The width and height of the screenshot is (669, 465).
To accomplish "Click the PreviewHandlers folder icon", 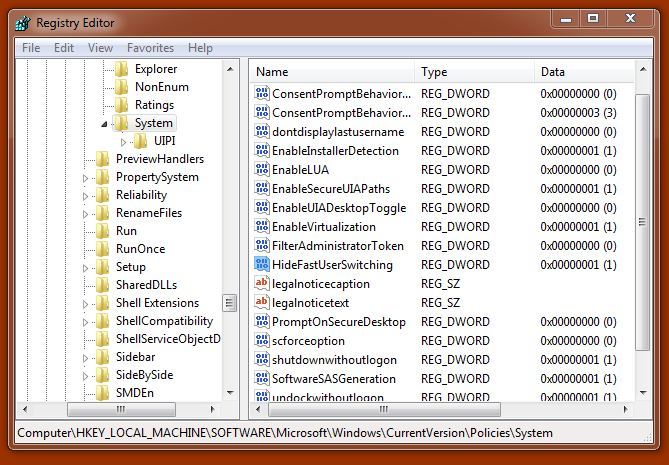I will click(x=102, y=159).
